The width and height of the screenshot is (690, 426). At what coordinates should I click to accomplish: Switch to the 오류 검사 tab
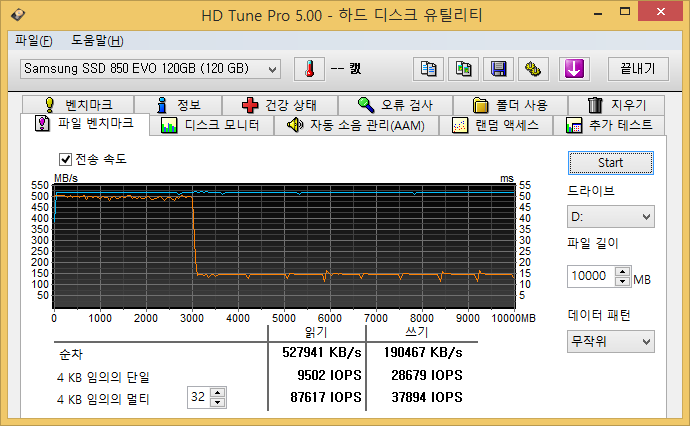point(395,105)
